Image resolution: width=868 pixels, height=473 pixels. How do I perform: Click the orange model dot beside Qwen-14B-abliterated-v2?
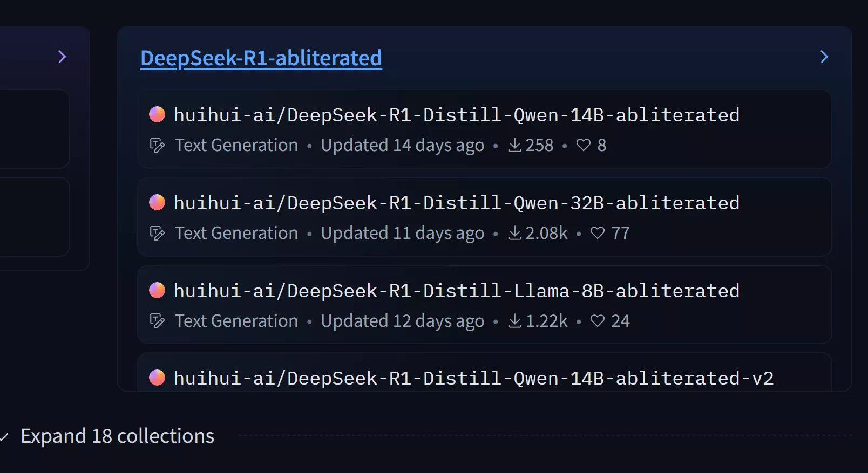click(157, 378)
